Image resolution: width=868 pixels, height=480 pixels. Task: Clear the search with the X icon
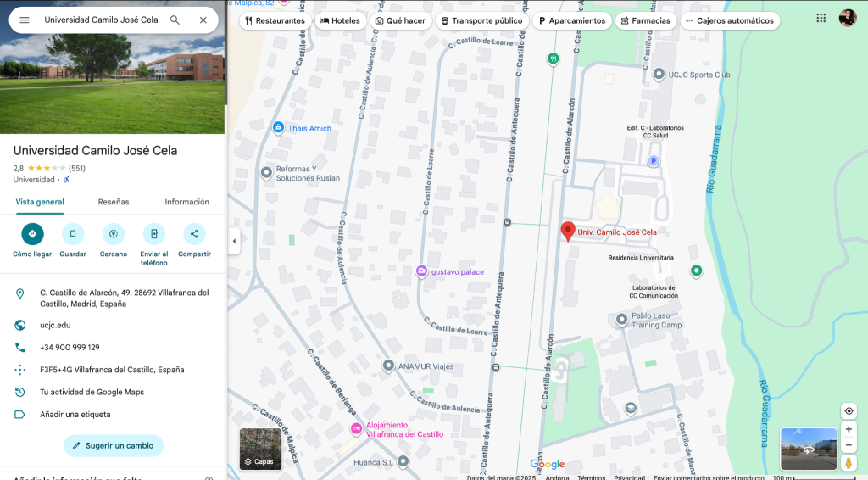(x=203, y=20)
